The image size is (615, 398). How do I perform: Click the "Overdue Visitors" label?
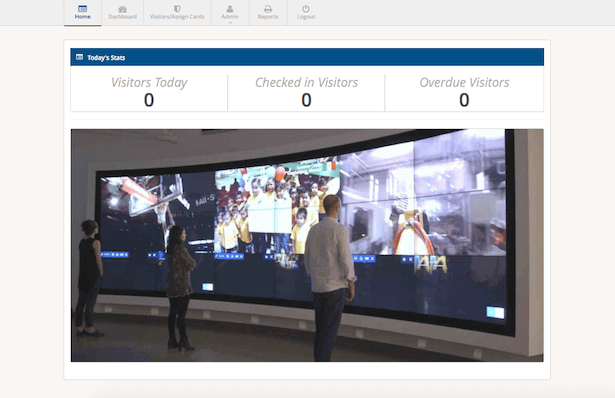[464, 82]
